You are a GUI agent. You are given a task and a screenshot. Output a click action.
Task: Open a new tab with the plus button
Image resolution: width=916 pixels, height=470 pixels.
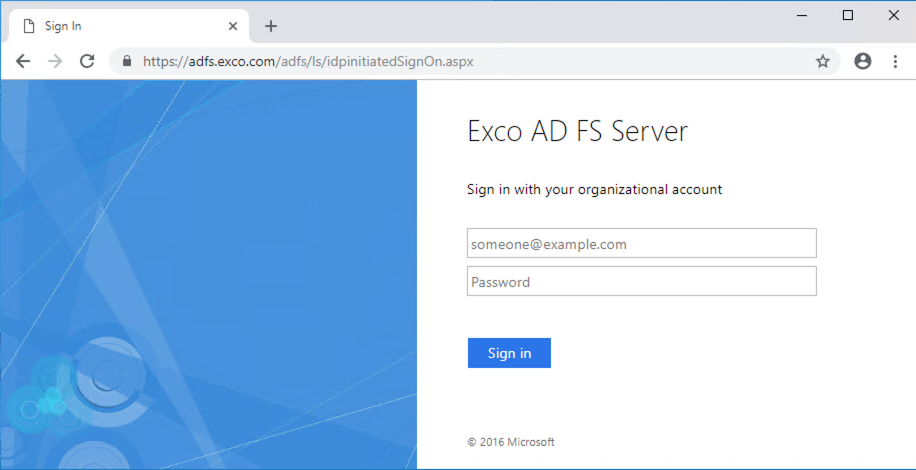click(270, 26)
